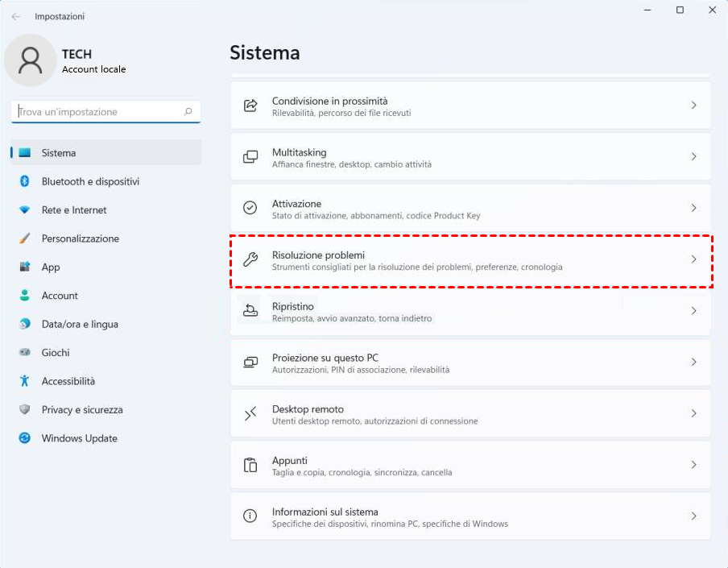Select Account in the sidebar menu
The image size is (728, 568).
tap(60, 296)
